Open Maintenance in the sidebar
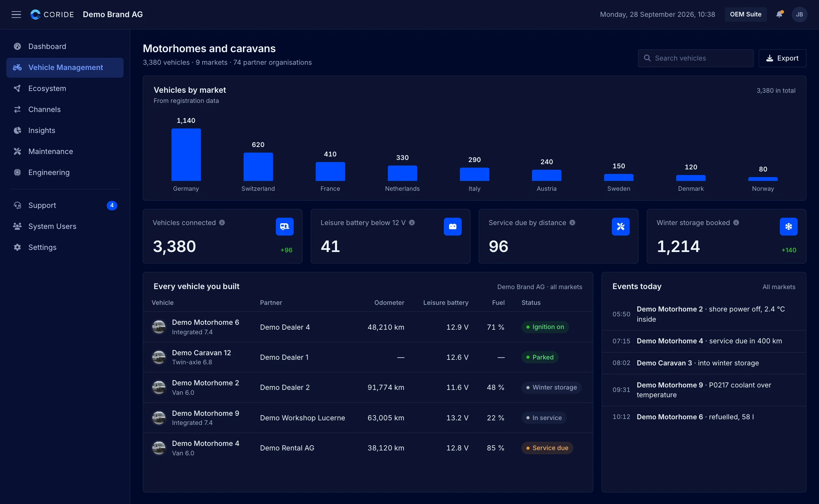This screenshot has width=819, height=504. tap(65, 152)
